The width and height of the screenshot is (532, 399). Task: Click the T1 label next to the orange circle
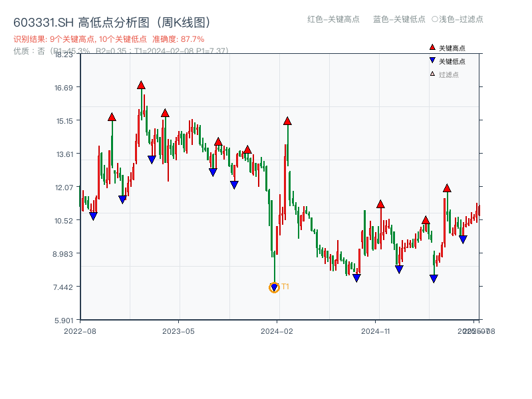285,286
